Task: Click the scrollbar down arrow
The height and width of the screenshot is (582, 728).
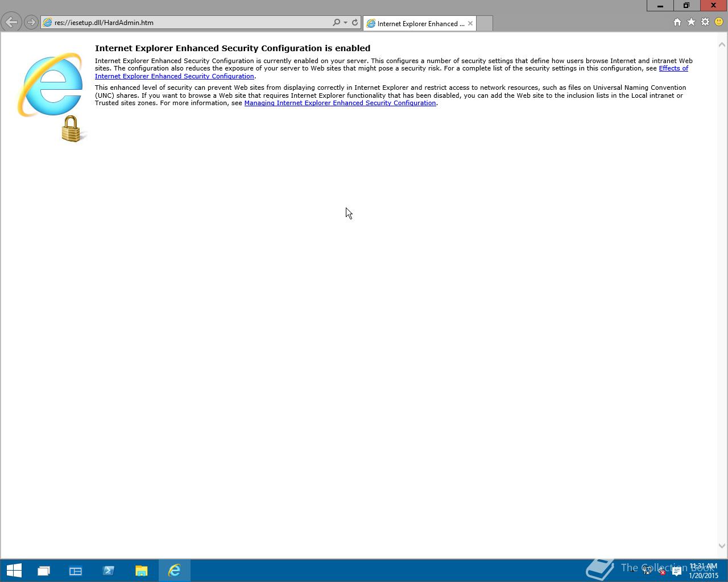Action: pos(722,546)
